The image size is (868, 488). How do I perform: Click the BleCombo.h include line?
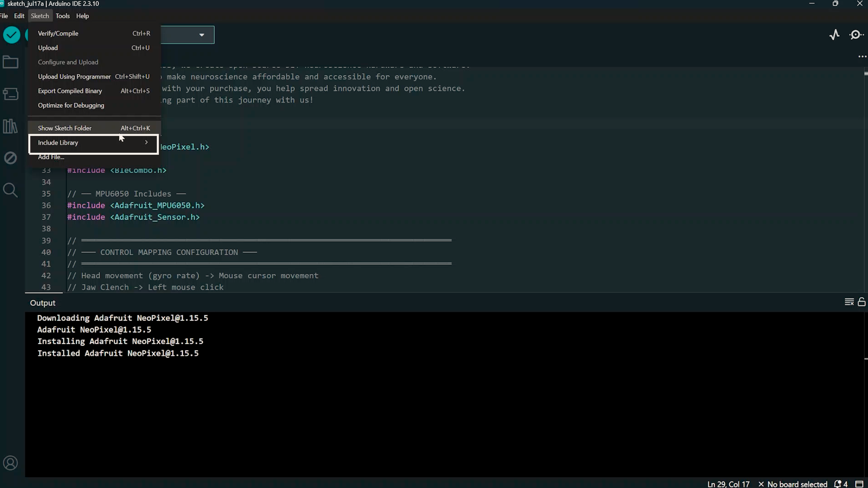116,170
